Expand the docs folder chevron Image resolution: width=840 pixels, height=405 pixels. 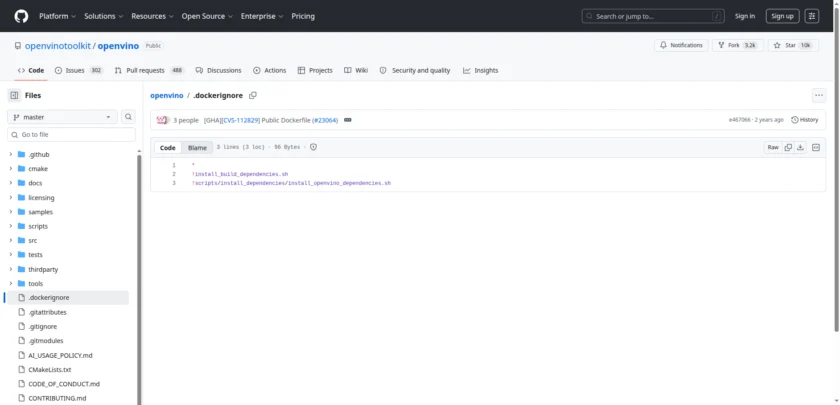click(11, 183)
